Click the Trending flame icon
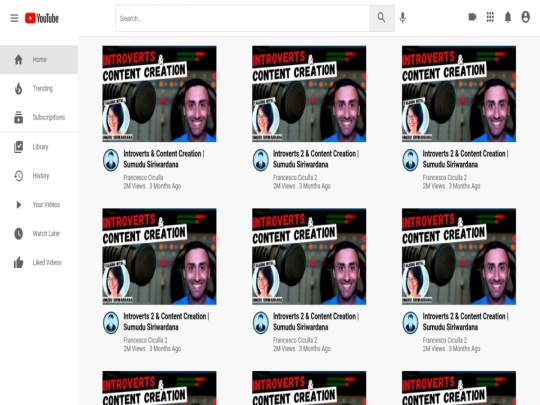The height and width of the screenshot is (405, 540). 19,89
